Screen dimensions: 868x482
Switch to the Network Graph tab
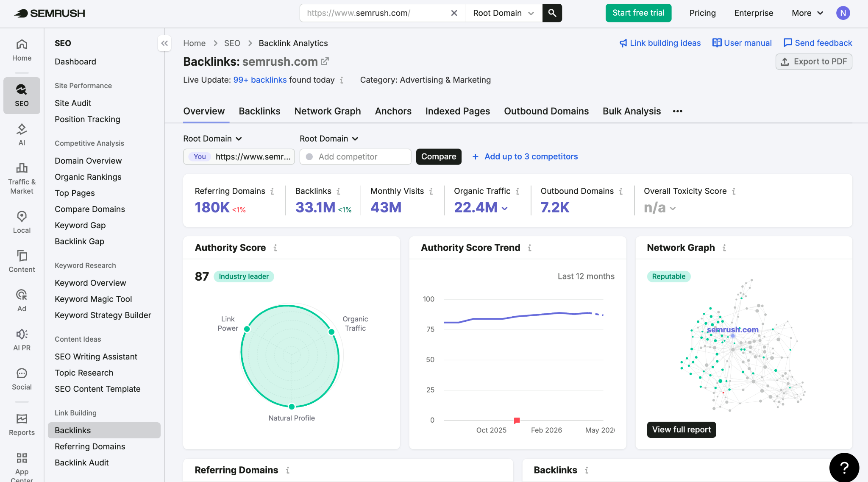pos(328,111)
